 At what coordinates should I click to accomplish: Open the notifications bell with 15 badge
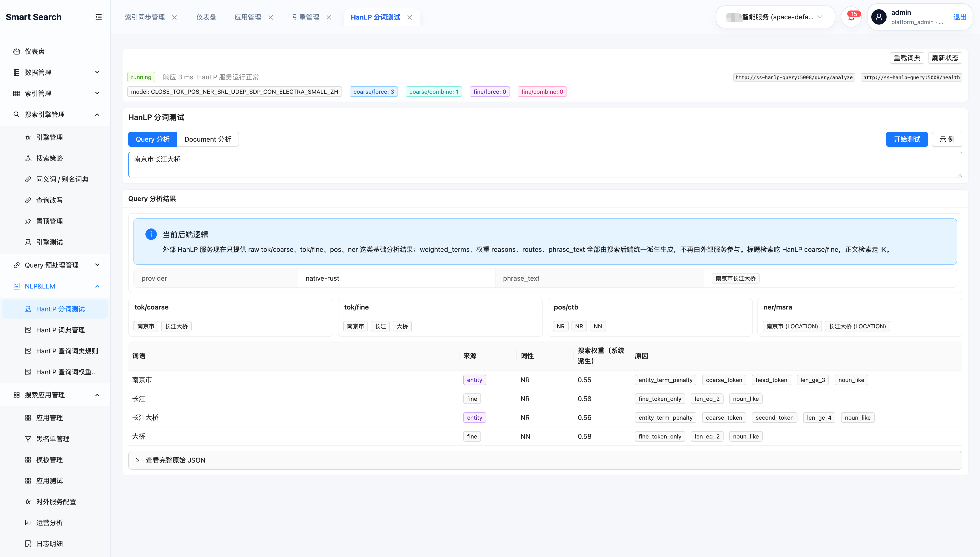pos(851,17)
